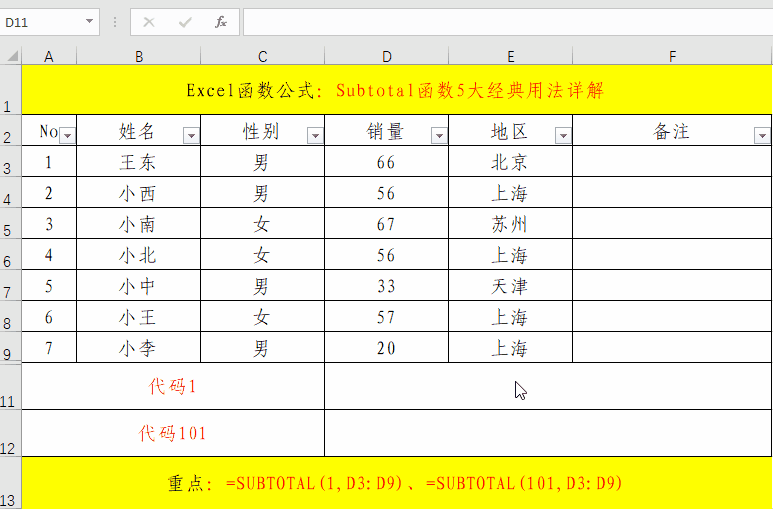Screen dimensions: 773x509
Task: Select column F header
Action: (672, 56)
